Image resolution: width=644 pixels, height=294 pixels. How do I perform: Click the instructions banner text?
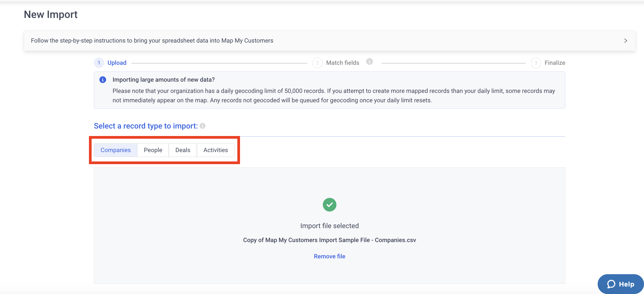tap(152, 41)
